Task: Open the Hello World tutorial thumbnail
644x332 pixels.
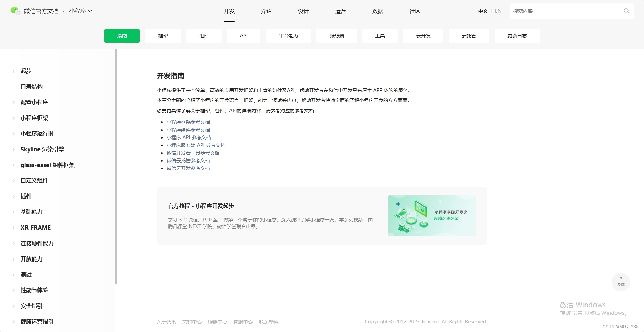Action: pos(432,216)
